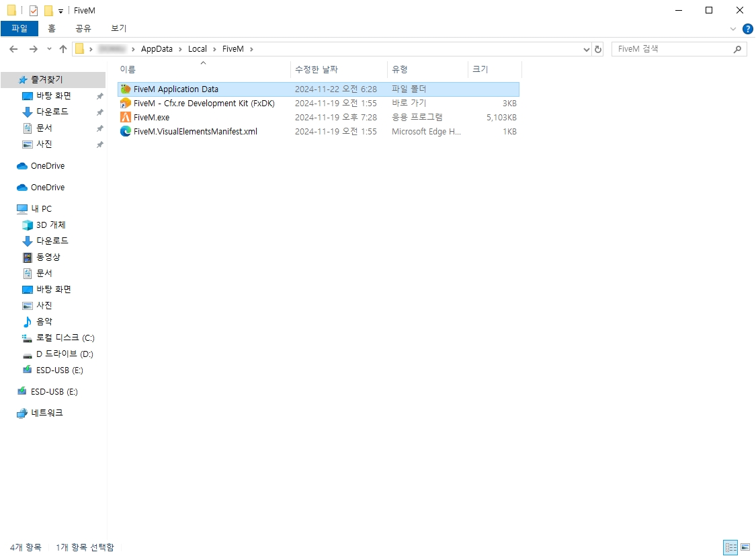This screenshot has height=556, width=756.
Task: Sort by the 수정한 날짜 column header
Action: (x=317, y=69)
